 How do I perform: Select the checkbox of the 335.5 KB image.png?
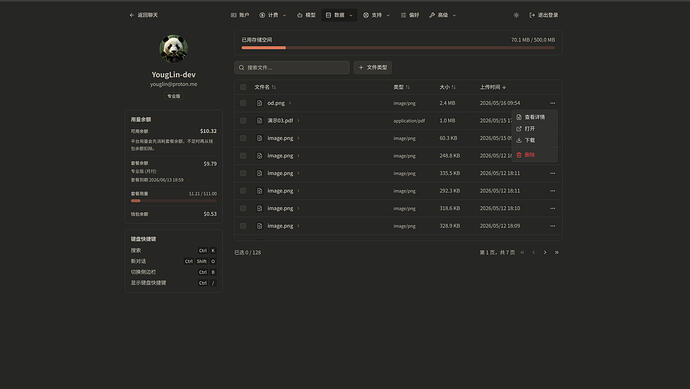243,173
